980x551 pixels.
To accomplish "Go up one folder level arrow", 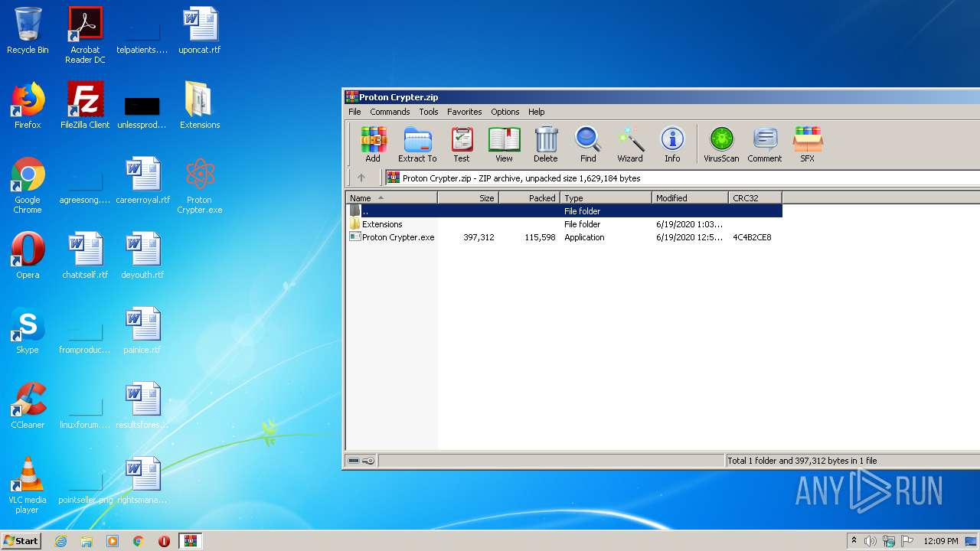I will tap(361, 178).
